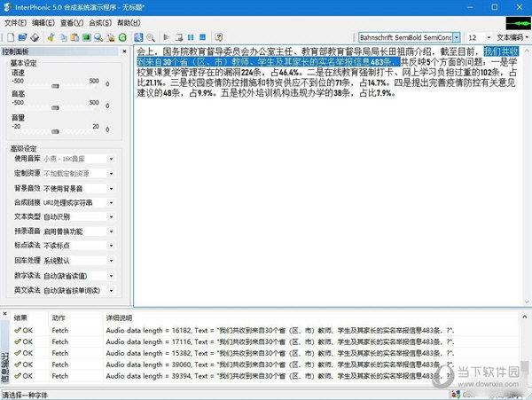The width and height of the screenshot is (532, 400).
Task: Click the output log scroll up arrow
Action: click(525, 317)
